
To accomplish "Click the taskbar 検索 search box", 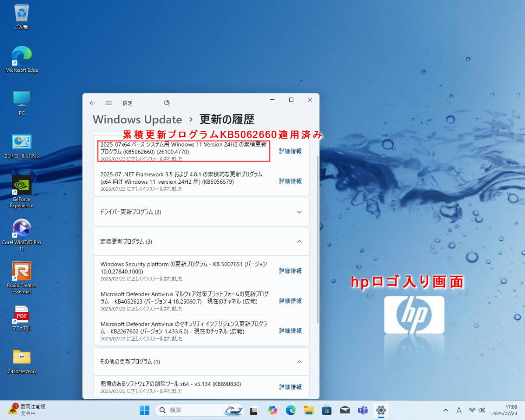I will point(199,410).
